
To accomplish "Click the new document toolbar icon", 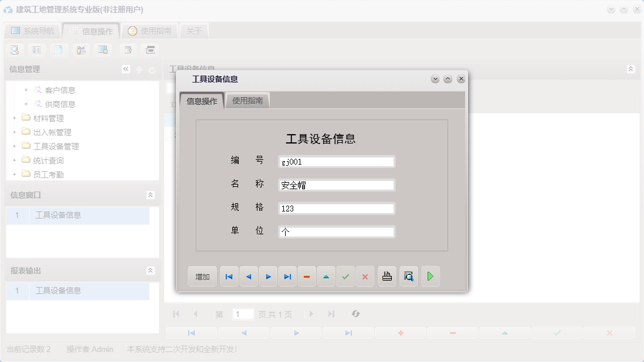I will 59,50.
